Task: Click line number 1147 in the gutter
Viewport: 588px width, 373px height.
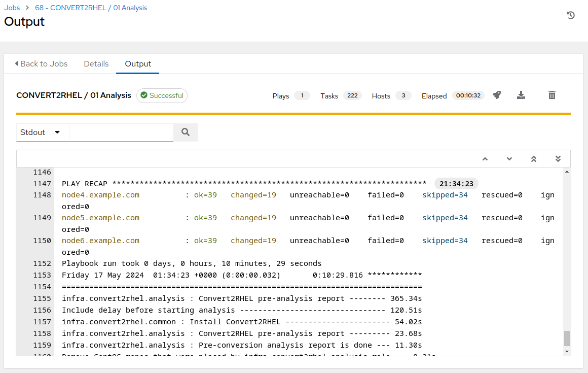Action: pyautogui.click(x=42, y=184)
